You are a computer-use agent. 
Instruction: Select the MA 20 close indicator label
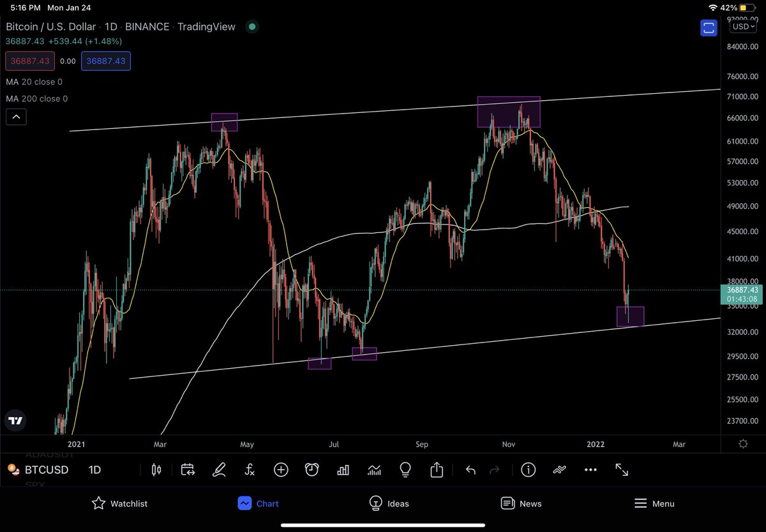tap(34, 82)
